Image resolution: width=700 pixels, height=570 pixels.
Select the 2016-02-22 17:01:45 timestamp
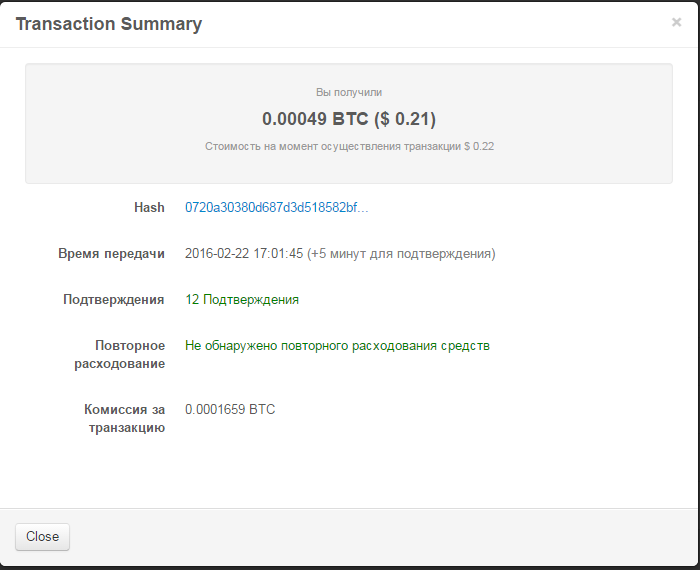[x=244, y=254]
